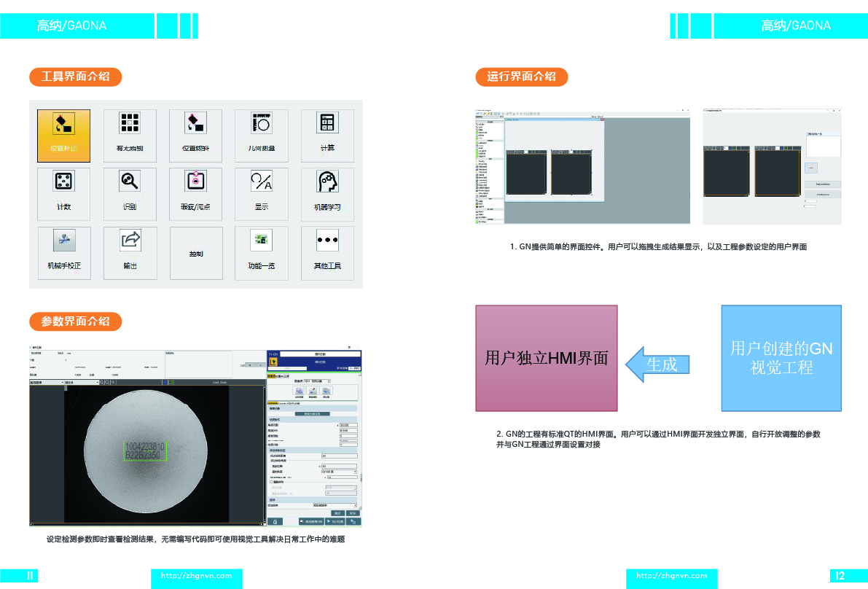This screenshot has height=589, width=868.
Task: Click the 工具界面介绍 heading
Action: [x=75, y=77]
